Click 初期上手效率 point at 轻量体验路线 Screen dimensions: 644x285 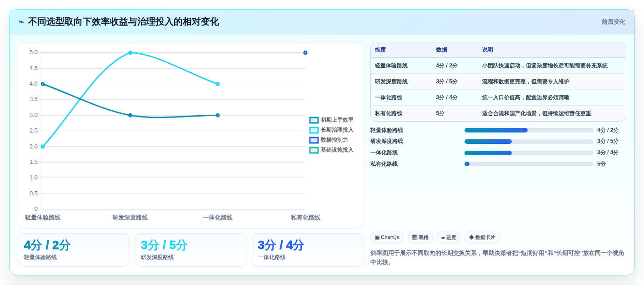coord(43,84)
